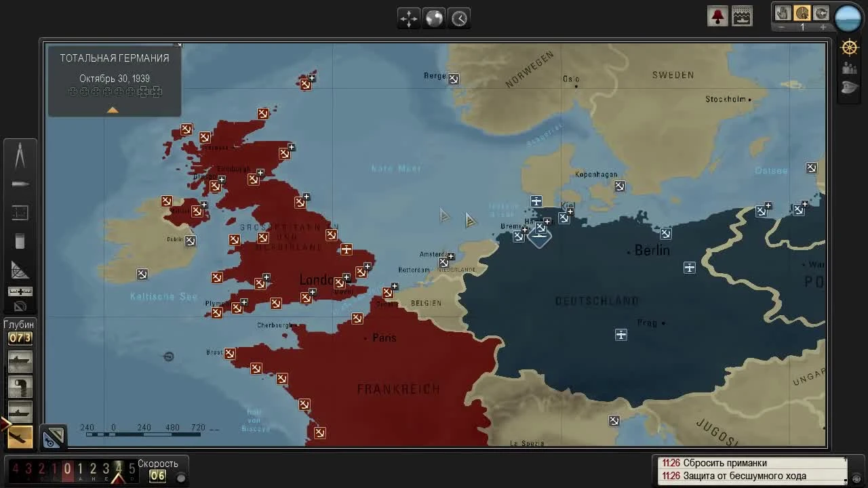Set the engine telegraph to ahead 2
This screenshot has width=868, height=488.
[93, 469]
